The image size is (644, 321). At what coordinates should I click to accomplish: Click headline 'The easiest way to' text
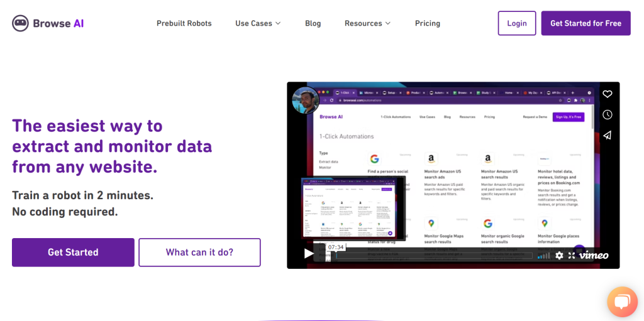tap(87, 126)
